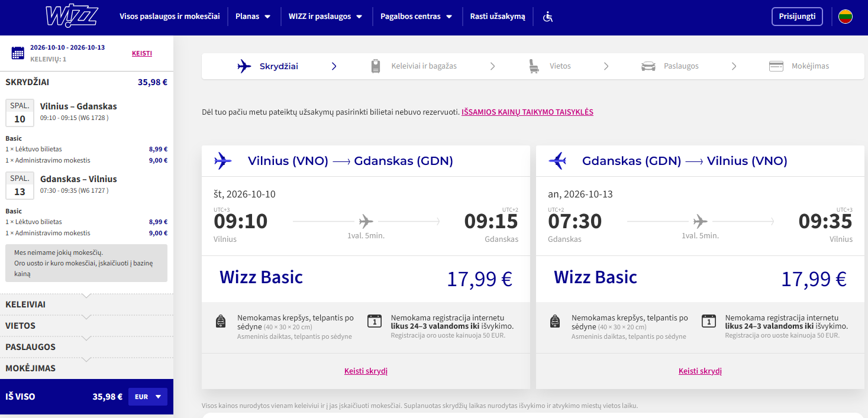Open Visos paslaugos ir mokesčiai menu item
The width and height of the screenshot is (868, 418).
170,17
